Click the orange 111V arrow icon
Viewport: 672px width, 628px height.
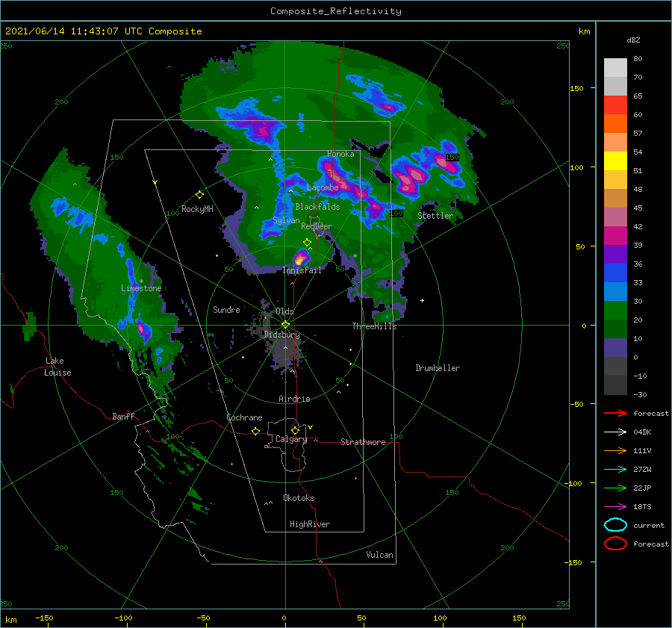(x=615, y=450)
